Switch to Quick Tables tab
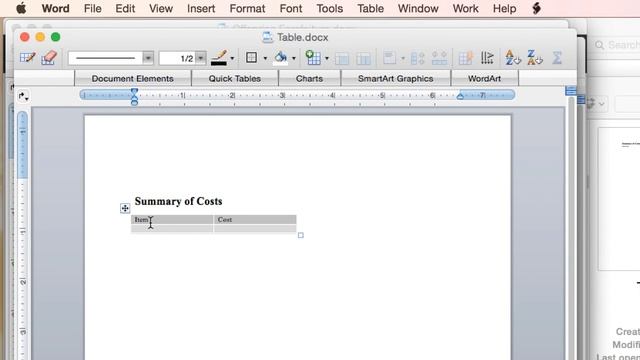This screenshot has height=360, width=640. coord(235,78)
